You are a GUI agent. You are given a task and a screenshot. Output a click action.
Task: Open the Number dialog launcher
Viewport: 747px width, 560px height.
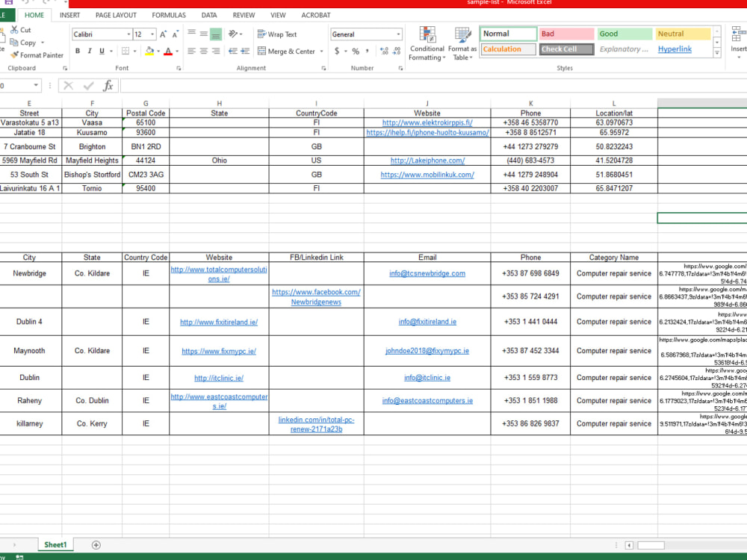[x=400, y=68]
